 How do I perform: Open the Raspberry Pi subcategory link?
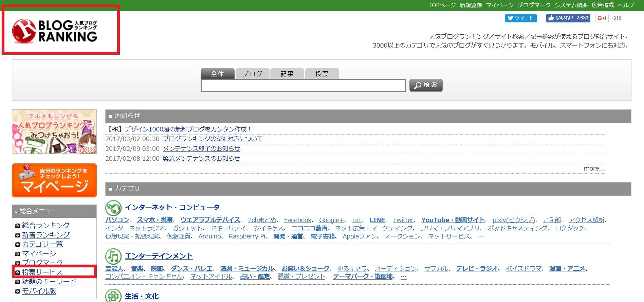(x=247, y=236)
